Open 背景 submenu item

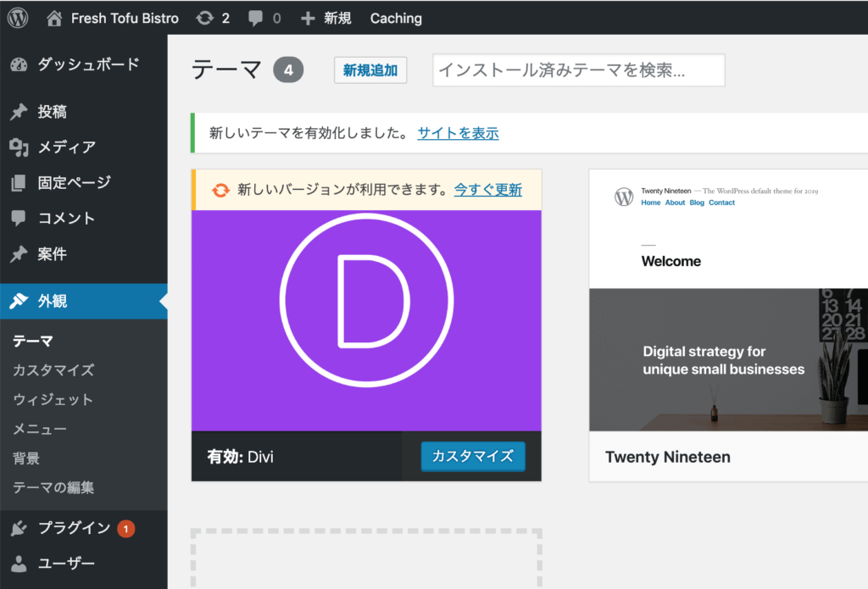(x=26, y=458)
